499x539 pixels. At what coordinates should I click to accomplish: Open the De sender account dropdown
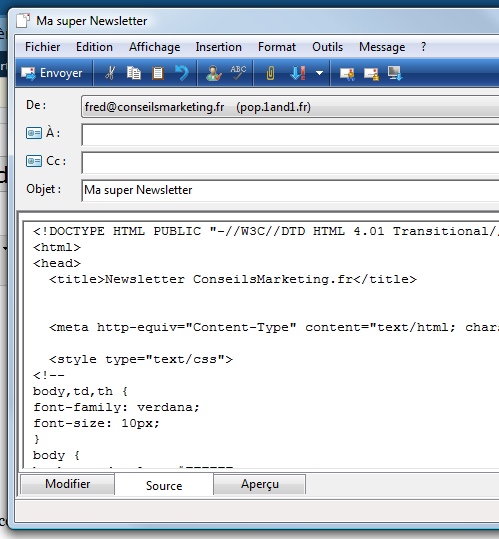290,107
